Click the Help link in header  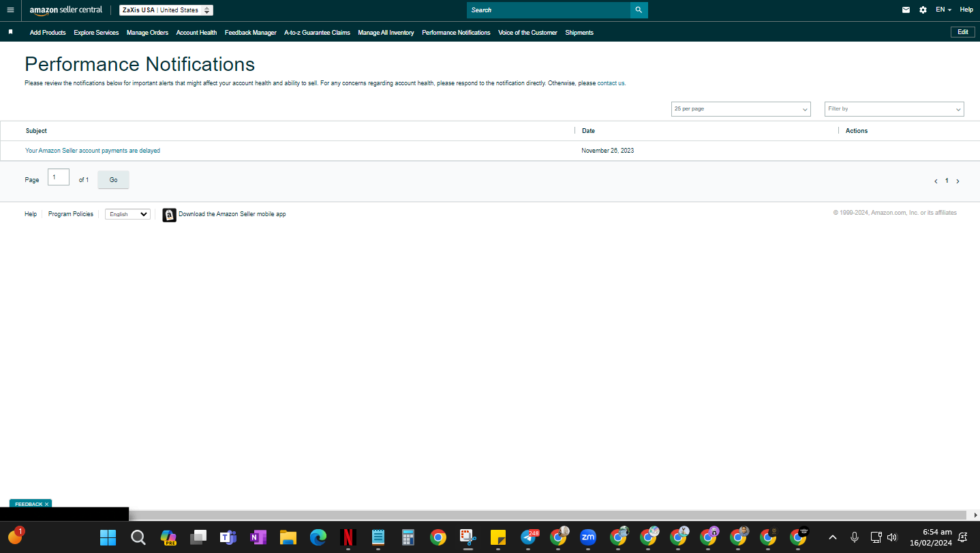tap(966, 10)
